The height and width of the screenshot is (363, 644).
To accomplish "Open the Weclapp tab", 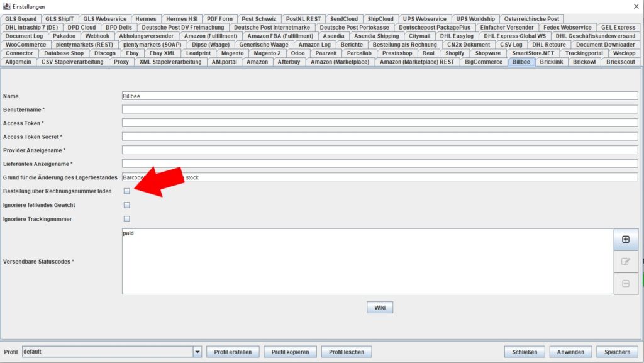I will tap(625, 53).
